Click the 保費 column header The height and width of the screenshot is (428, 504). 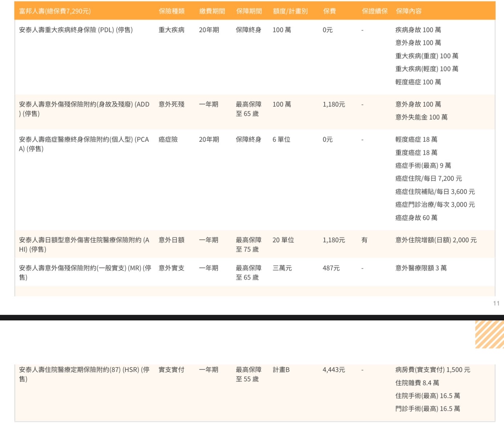point(329,11)
